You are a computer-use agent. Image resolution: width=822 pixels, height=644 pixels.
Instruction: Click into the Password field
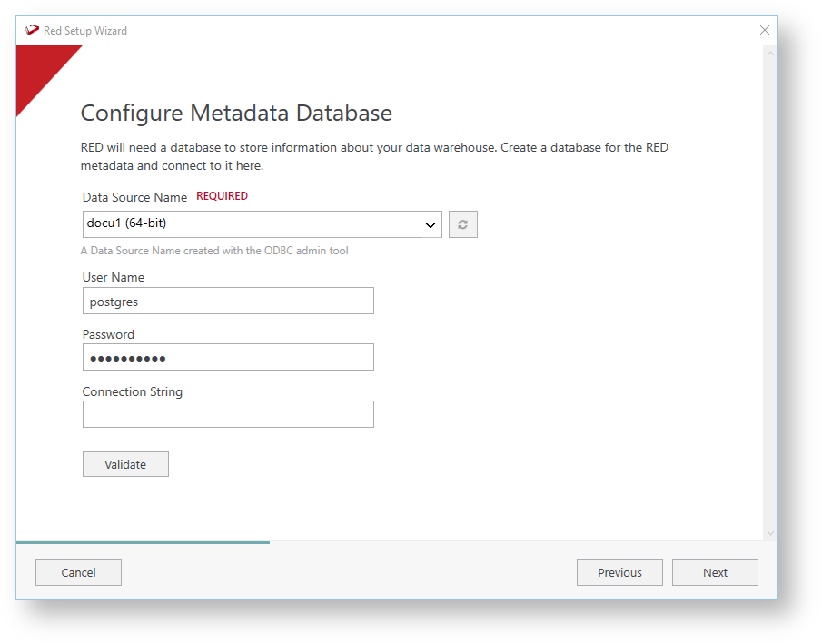(228, 357)
